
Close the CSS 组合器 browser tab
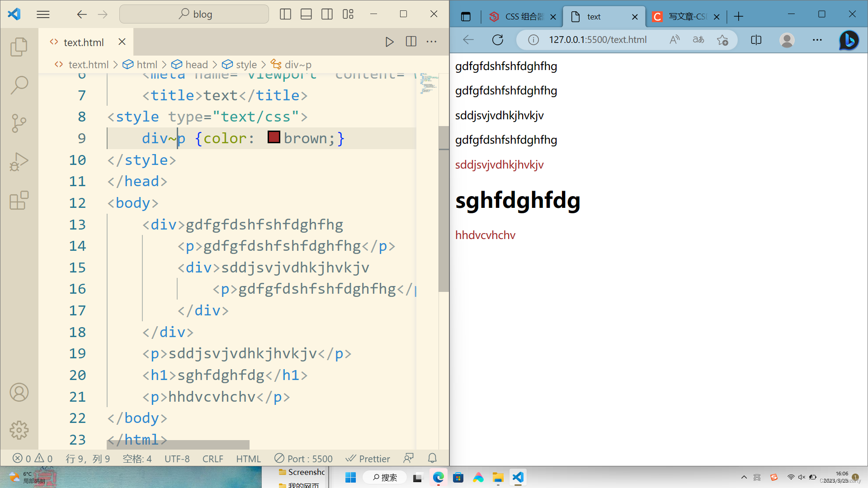point(553,17)
